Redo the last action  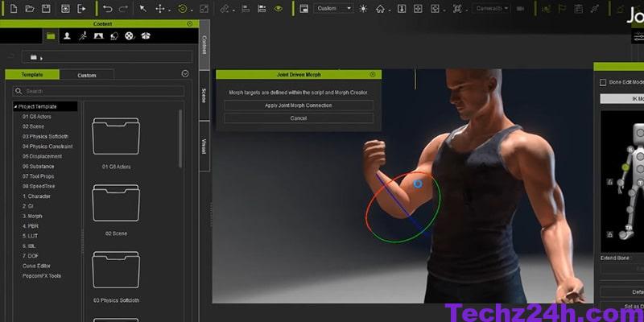(123, 9)
